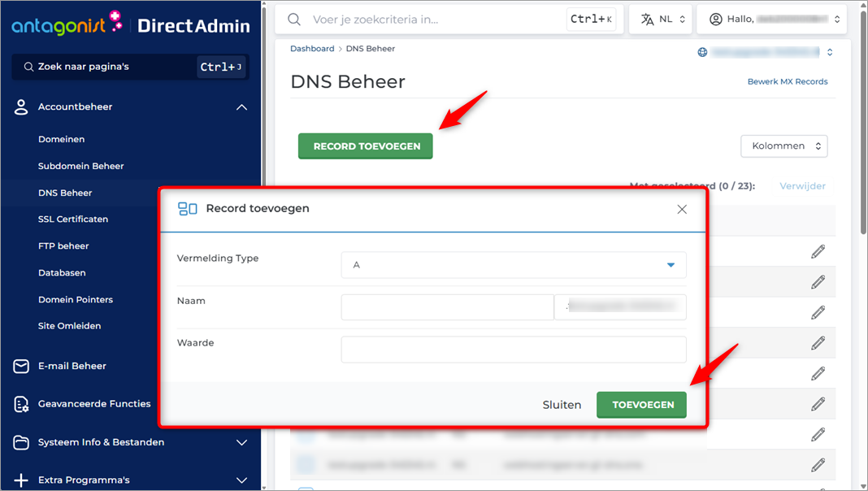
Task: Open Subdomein Beheer in the sidebar
Action: coord(80,166)
